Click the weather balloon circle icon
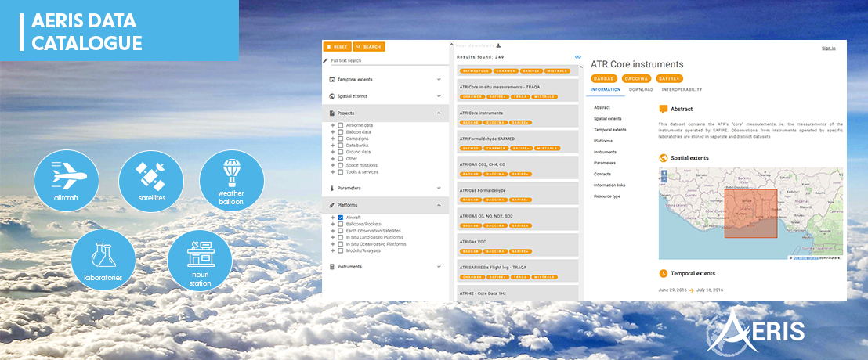This screenshot has width=868, height=360. pyautogui.click(x=231, y=180)
